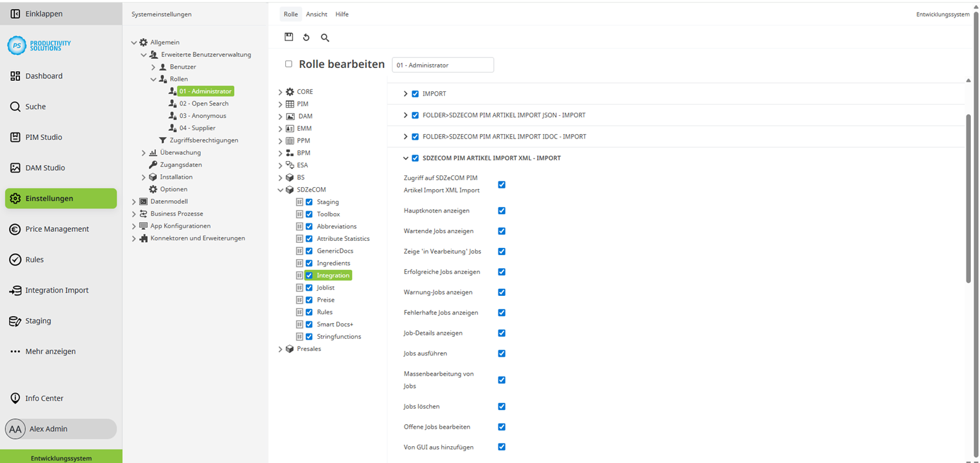The width and height of the screenshot is (980, 463).
Task: Open Integration Import from the sidebar
Action: click(x=58, y=289)
